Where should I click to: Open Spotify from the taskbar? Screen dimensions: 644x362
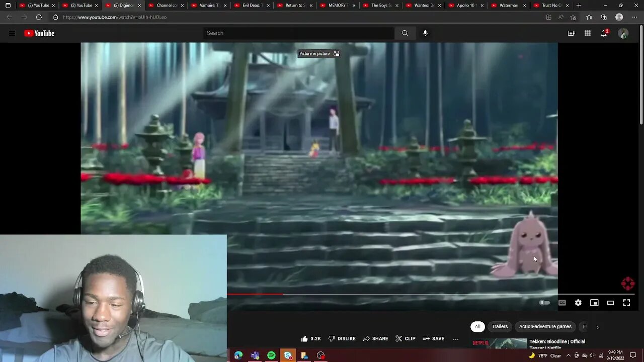272,355
